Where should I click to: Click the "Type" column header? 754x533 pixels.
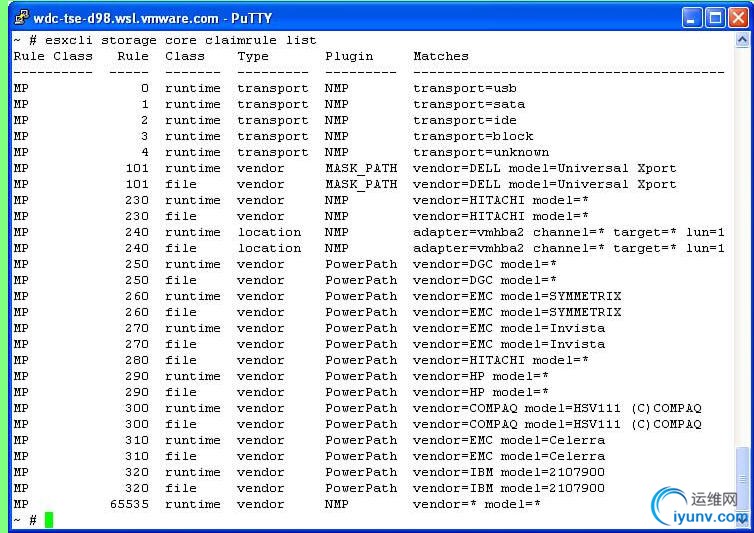tap(253, 57)
